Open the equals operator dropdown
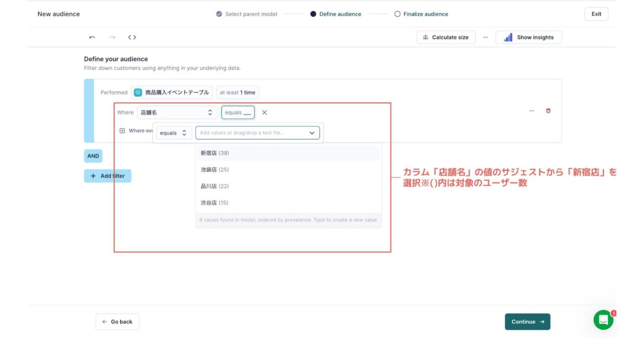Screen dimensions: 644x338 point(174,133)
